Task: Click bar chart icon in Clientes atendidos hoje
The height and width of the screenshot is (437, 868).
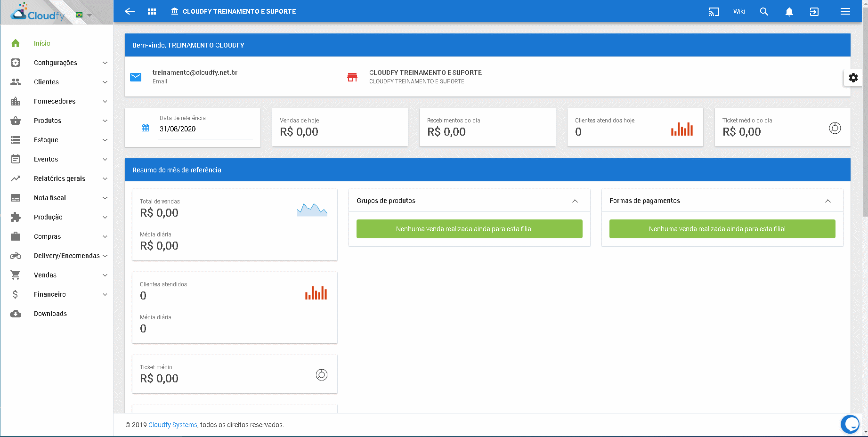Action: pos(681,129)
